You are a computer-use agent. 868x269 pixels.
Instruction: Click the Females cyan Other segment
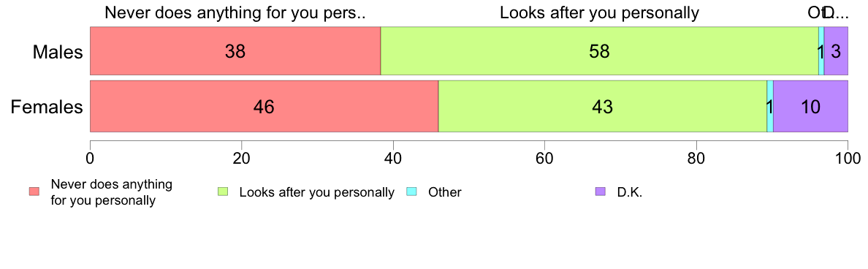770,106
